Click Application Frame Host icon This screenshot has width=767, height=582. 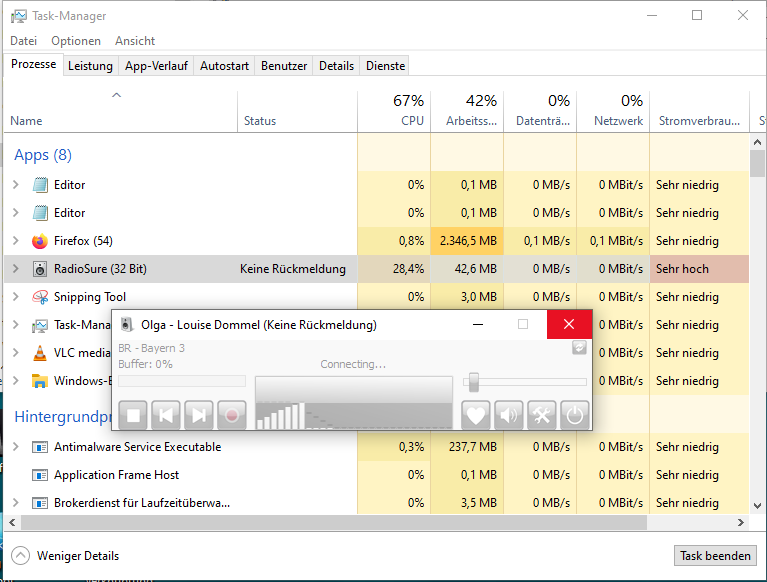pos(40,475)
